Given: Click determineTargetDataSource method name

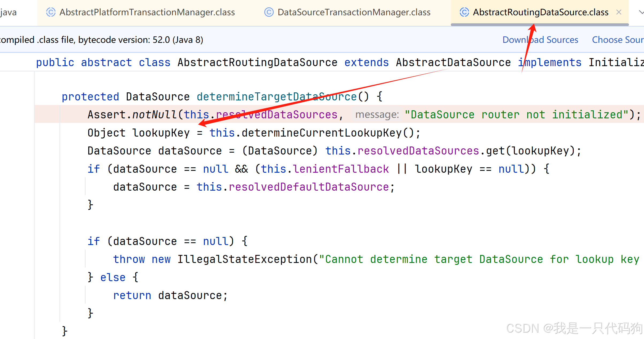Looking at the screenshot, I should tap(276, 97).
